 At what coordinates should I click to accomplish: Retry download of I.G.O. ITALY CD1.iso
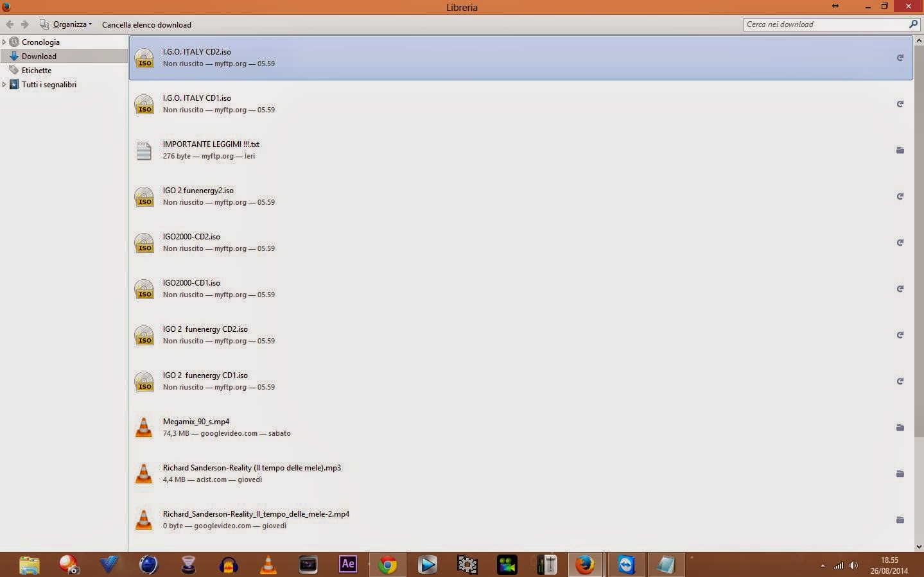tap(900, 104)
